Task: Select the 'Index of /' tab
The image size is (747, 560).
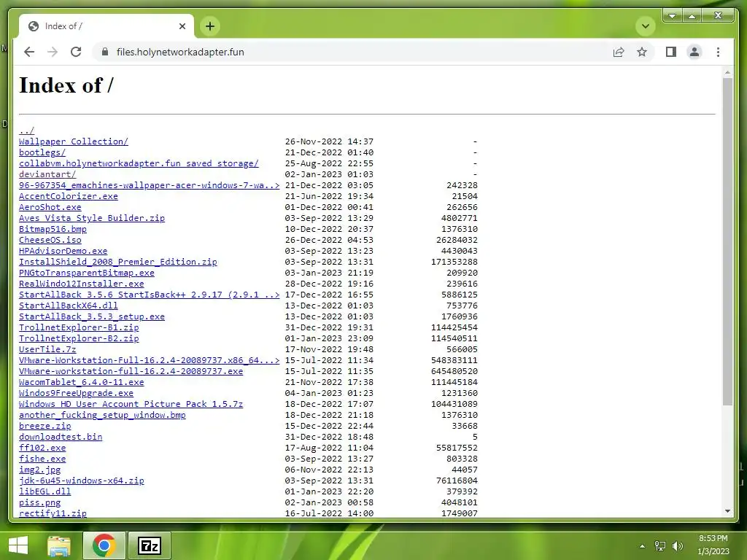Action: [106, 26]
